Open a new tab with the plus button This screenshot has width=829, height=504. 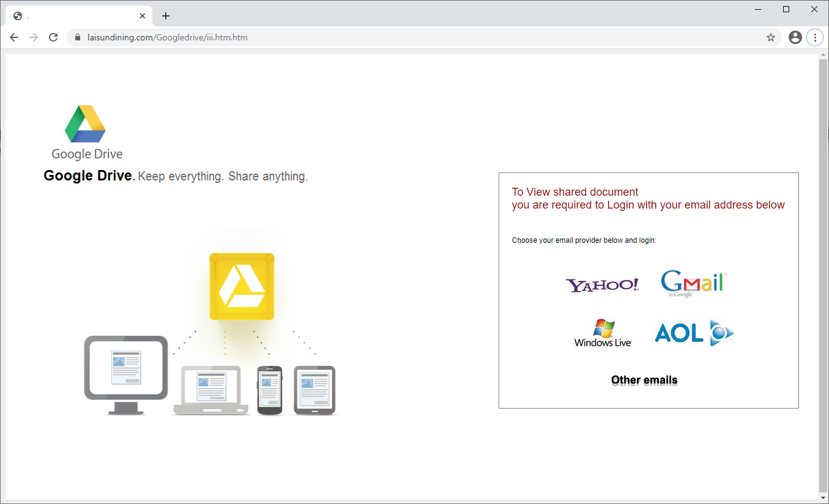166,16
